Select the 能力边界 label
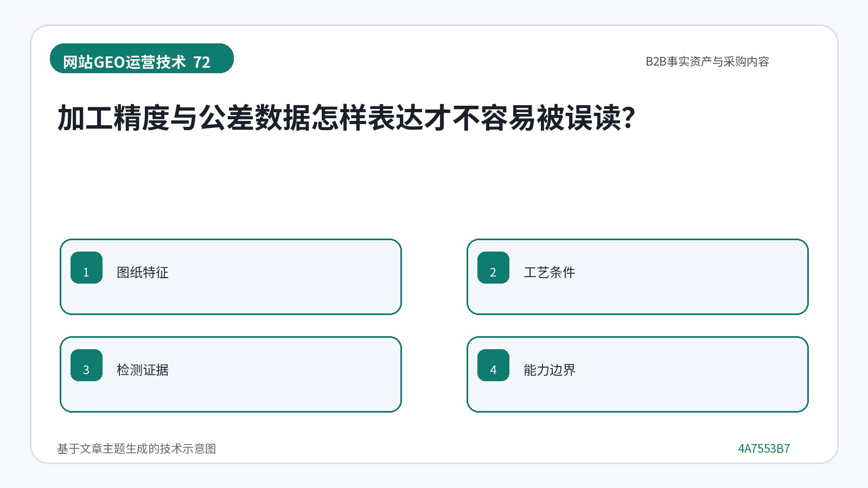 tap(550, 370)
